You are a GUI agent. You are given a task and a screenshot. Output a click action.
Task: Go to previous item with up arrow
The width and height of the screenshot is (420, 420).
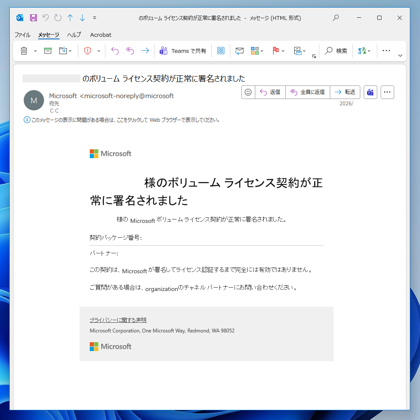pos(70,18)
